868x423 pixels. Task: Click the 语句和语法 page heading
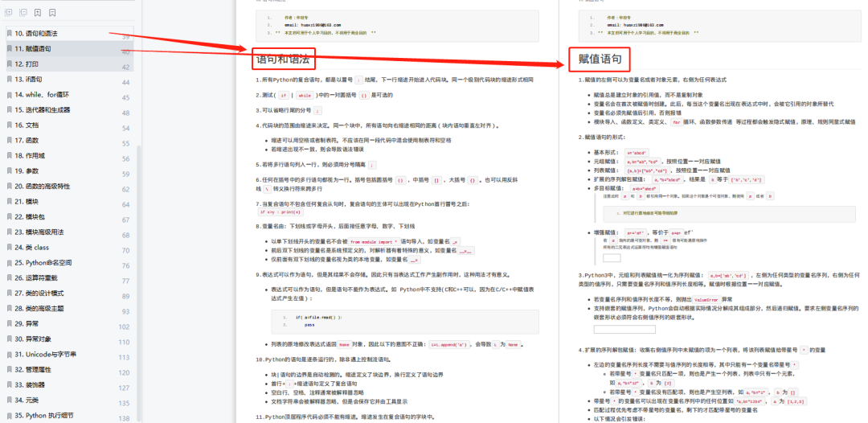[282, 58]
